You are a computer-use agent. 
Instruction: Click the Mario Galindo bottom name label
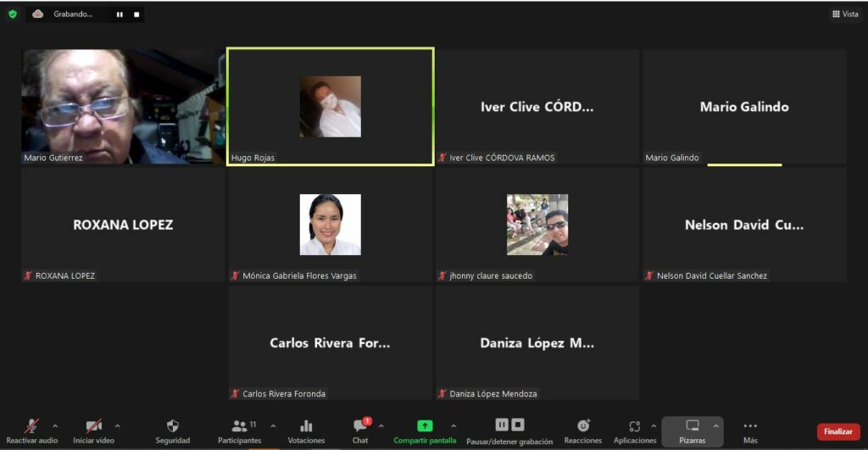pos(672,158)
